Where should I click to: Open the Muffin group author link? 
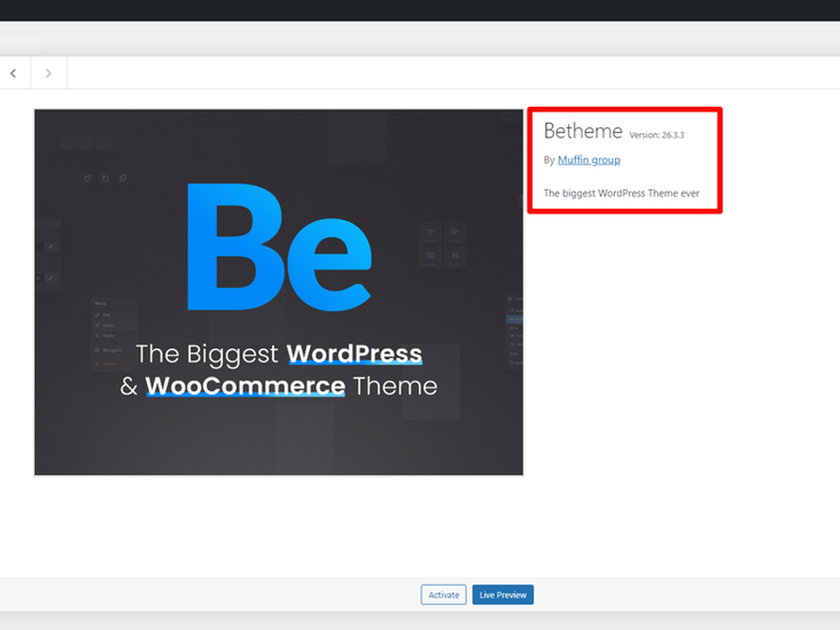589,160
